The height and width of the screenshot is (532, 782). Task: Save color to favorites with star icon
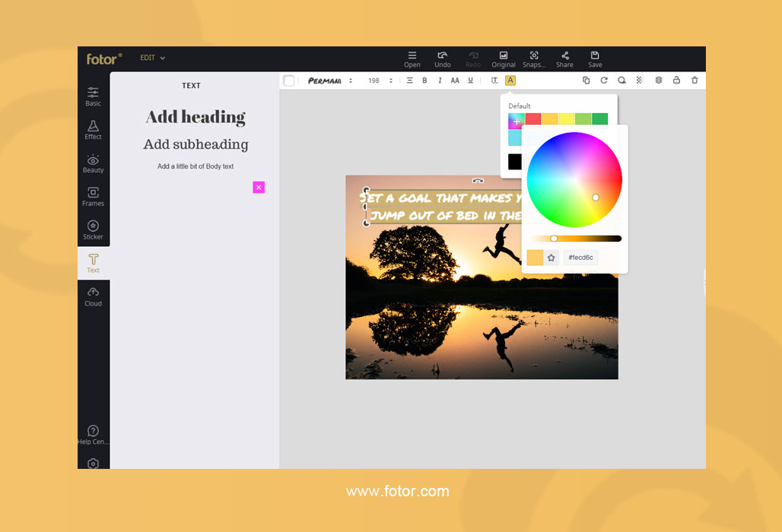(551, 258)
